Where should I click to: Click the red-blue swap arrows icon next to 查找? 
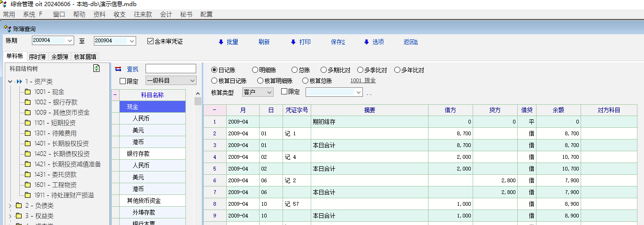tap(118, 69)
